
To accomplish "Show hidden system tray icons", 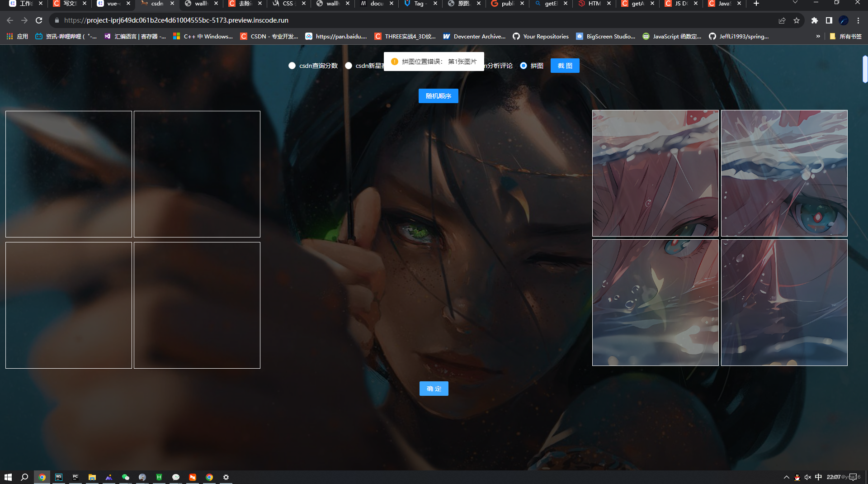I will tap(787, 477).
